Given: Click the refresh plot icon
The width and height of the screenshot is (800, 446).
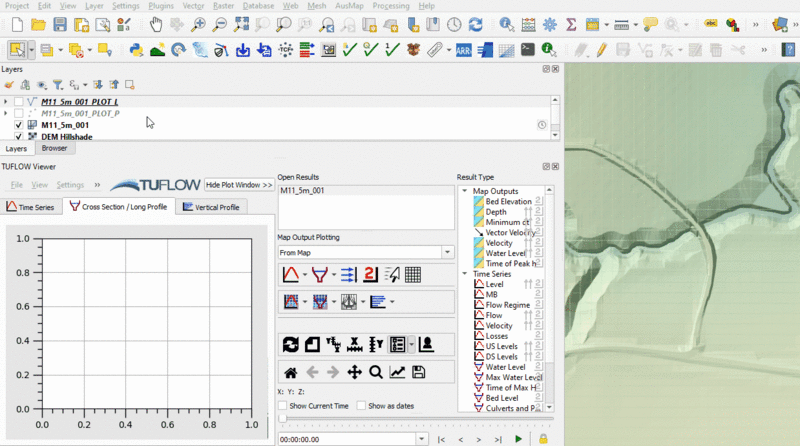Looking at the screenshot, I should click(x=290, y=344).
